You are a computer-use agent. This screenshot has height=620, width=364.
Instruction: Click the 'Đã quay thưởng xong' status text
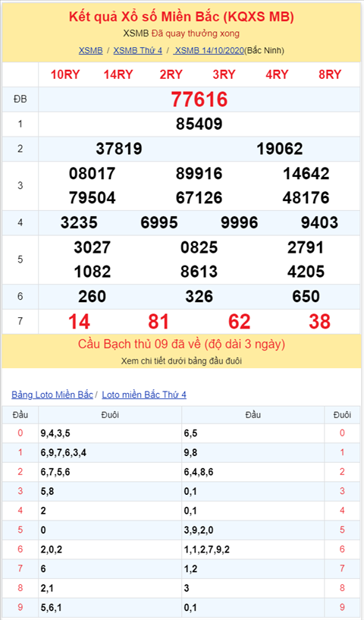(196, 33)
